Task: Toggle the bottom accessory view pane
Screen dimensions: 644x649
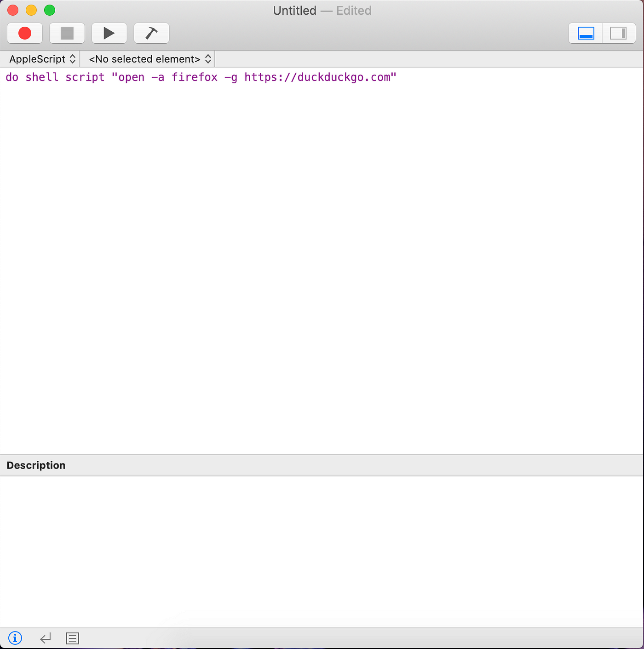Action: pyautogui.click(x=586, y=33)
